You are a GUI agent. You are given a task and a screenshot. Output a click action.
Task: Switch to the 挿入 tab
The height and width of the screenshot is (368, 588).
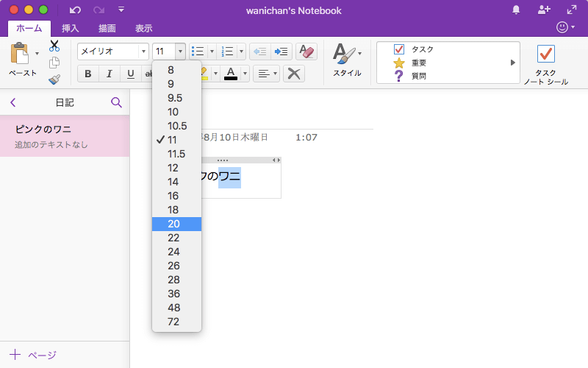[x=70, y=28]
